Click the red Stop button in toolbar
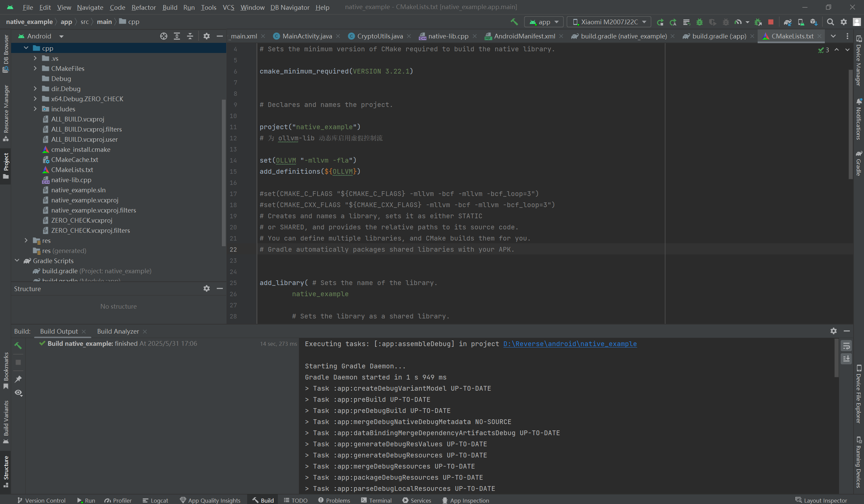Viewport: 864px width, 504px height. (x=771, y=22)
